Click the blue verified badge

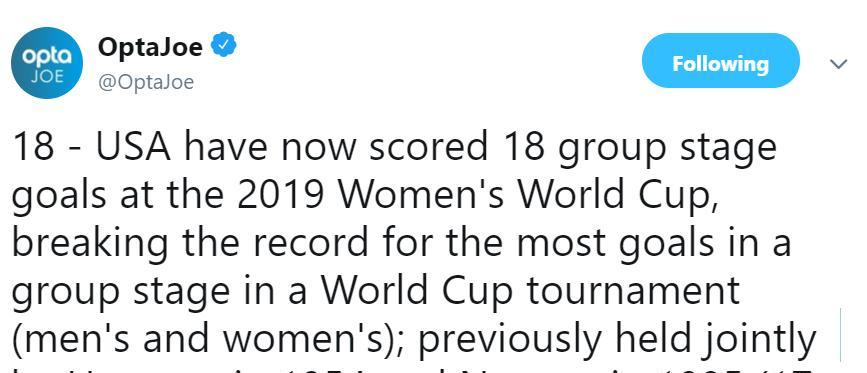point(225,45)
